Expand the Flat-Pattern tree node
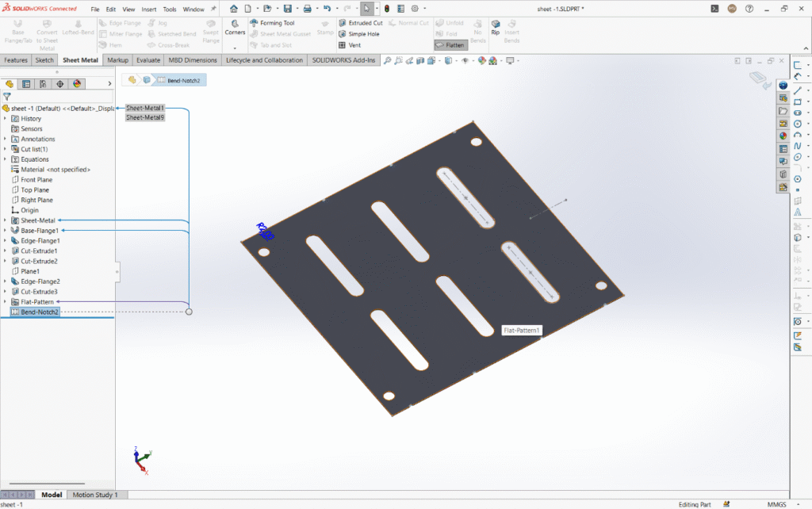Screen dimensions: 812x509 [x=6, y=302]
